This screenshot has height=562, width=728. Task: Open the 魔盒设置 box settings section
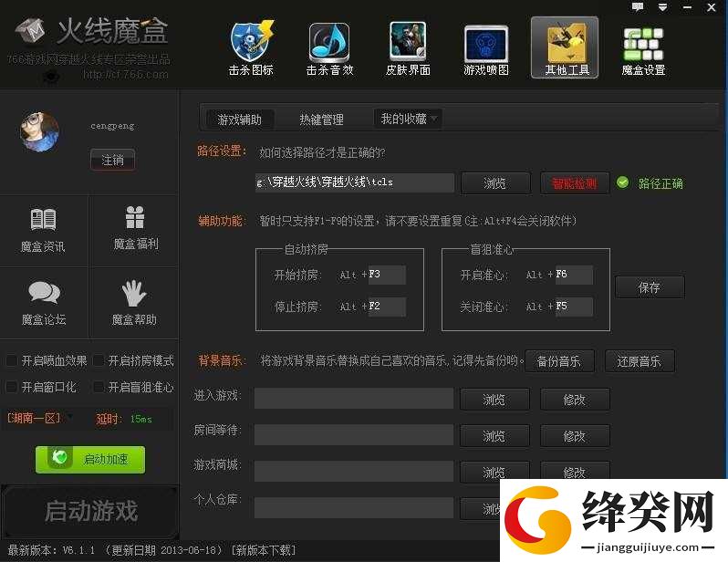point(643,50)
